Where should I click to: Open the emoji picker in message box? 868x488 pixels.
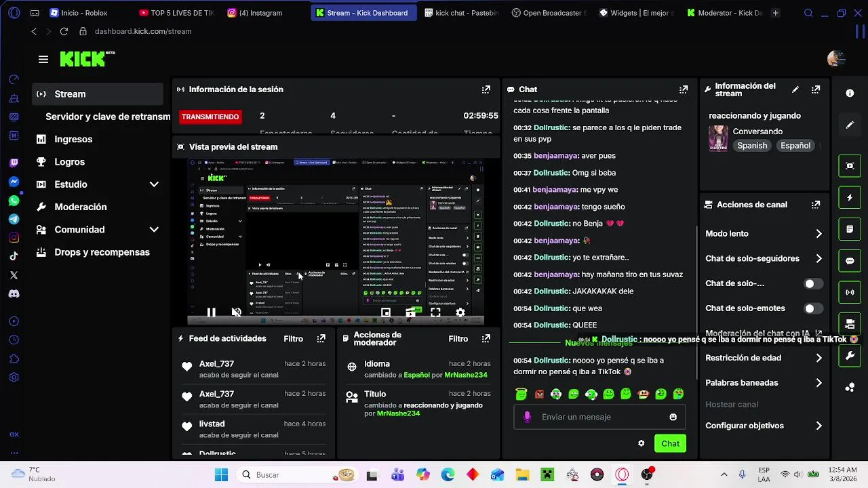pyautogui.click(x=673, y=417)
